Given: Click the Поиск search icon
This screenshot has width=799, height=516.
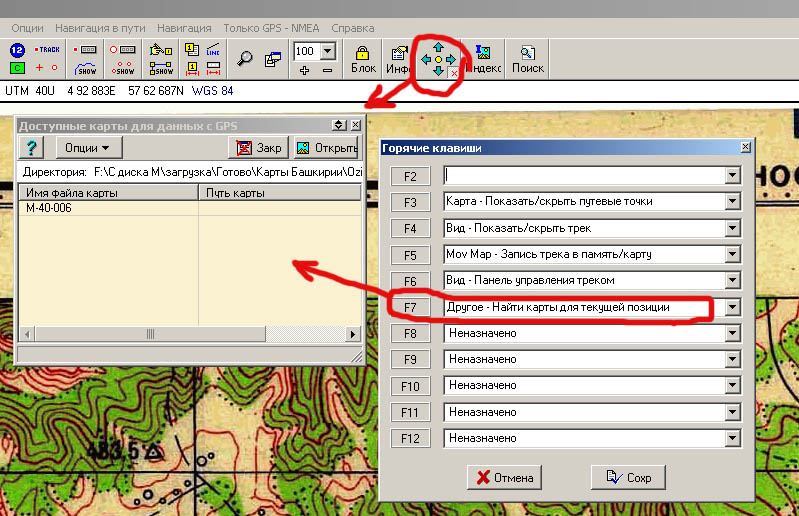Looking at the screenshot, I should tap(527, 58).
